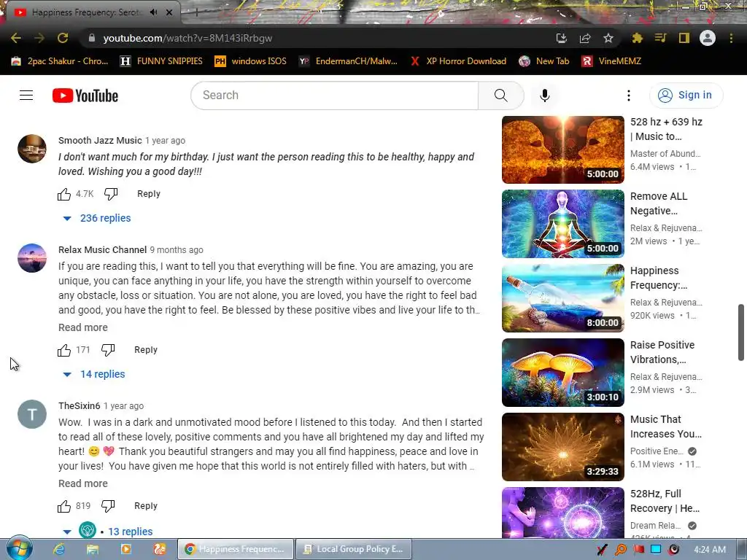Open XP Horror Download bookmark
Image resolution: width=747 pixels, height=560 pixels.
(458, 61)
